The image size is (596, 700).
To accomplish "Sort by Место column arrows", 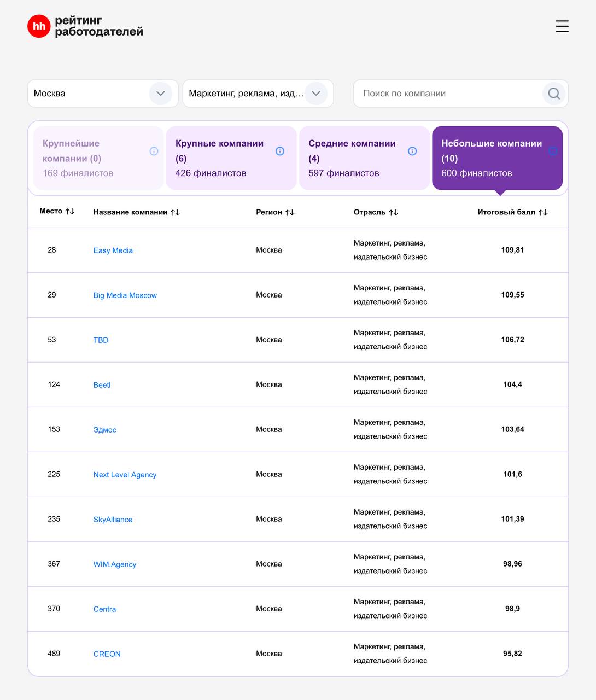I will pyautogui.click(x=70, y=212).
